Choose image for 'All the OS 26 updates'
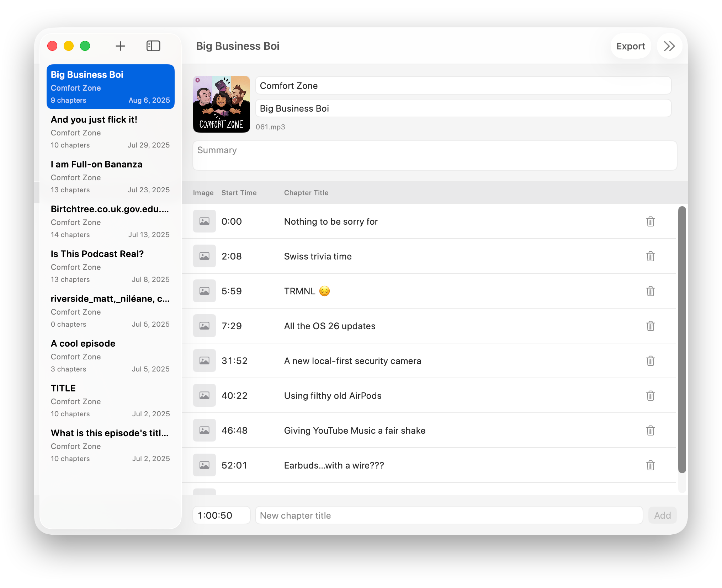 pyautogui.click(x=204, y=326)
